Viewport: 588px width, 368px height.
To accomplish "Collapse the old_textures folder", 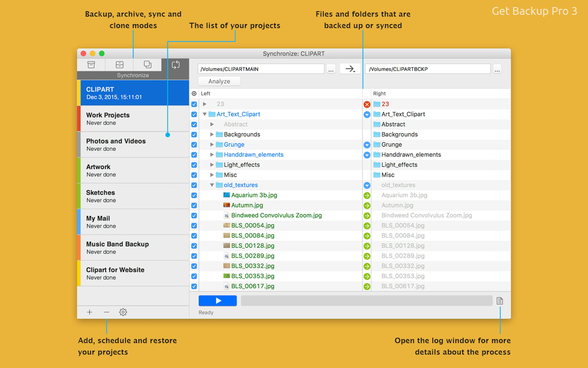I will pyautogui.click(x=211, y=185).
